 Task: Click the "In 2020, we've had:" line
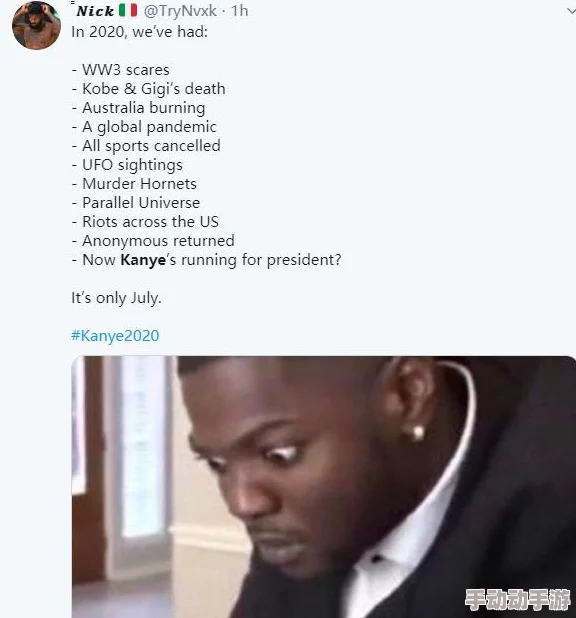[139, 32]
